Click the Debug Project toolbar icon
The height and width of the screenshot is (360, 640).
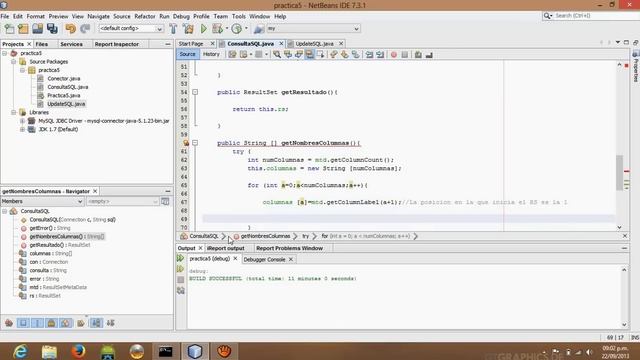coord(218,29)
